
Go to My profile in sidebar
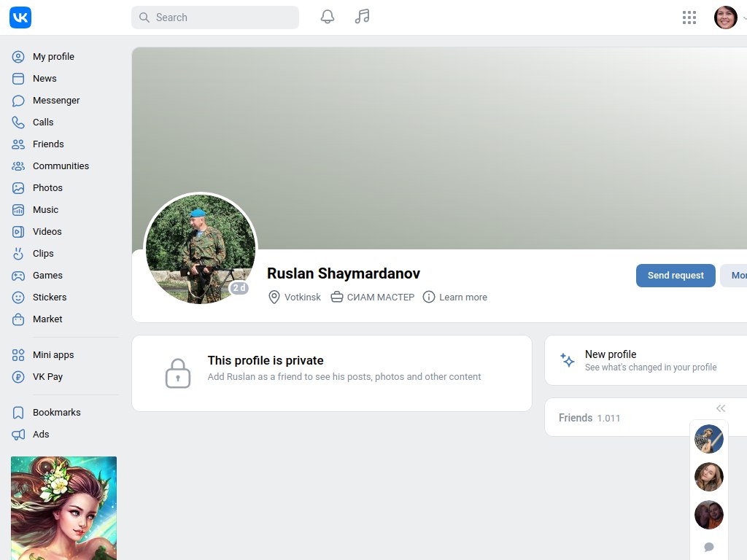(x=53, y=57)
